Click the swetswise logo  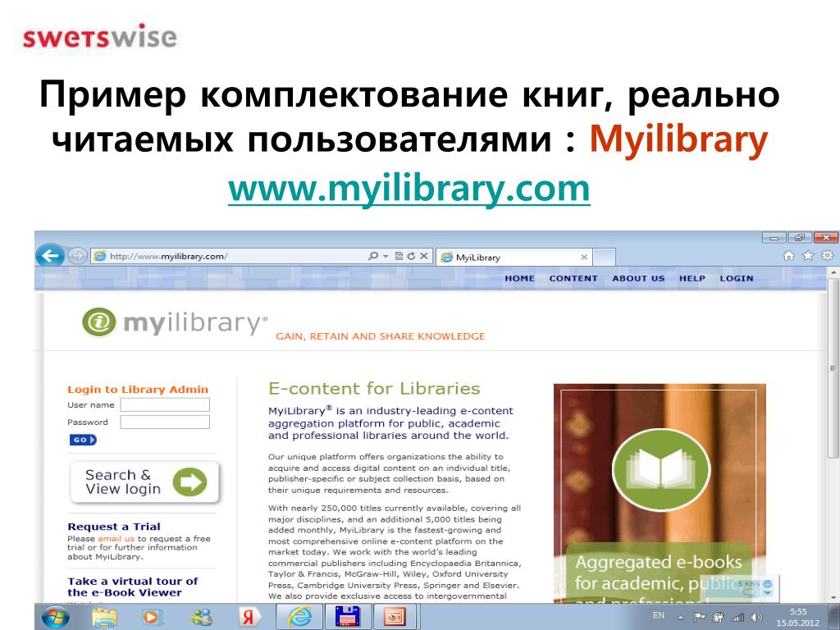point(99,36)
